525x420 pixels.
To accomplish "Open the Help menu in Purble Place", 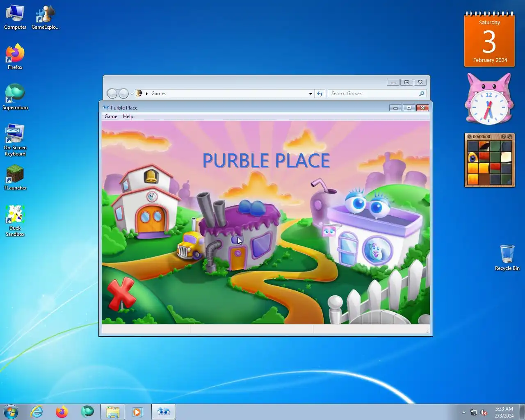I will tap(128, 116).
